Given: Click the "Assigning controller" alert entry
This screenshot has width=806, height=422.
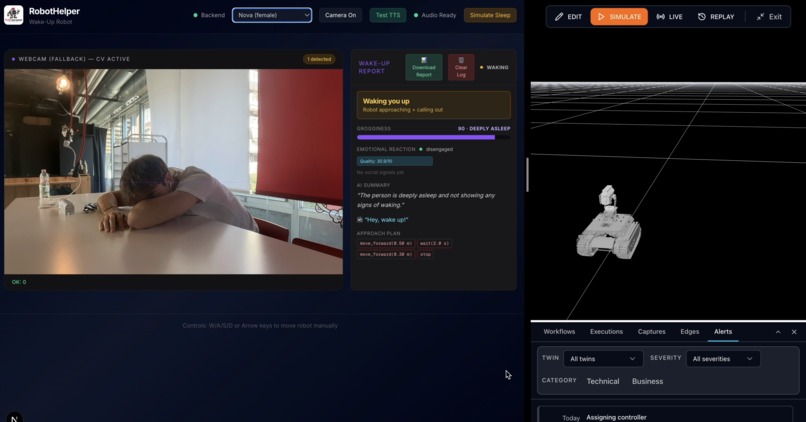Looking at the screenshot, I should [x=616, y=417].
